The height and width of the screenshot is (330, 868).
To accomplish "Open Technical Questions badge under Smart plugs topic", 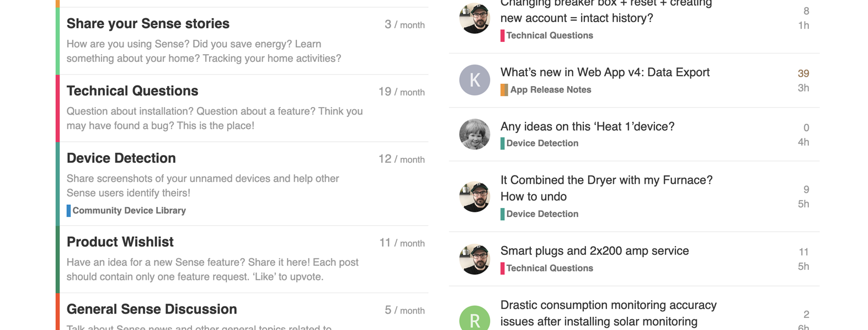I will [547, 268].
